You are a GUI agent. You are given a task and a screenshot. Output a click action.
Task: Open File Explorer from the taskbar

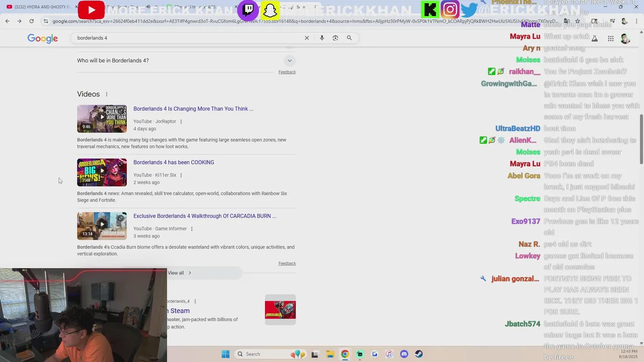pos(330,354)
